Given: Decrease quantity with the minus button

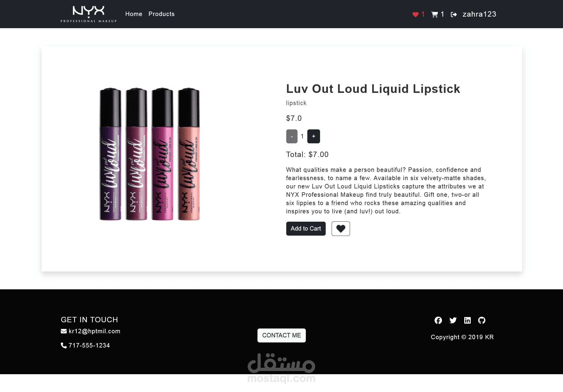Looking at the screenshot, I should tap(292, 136).
